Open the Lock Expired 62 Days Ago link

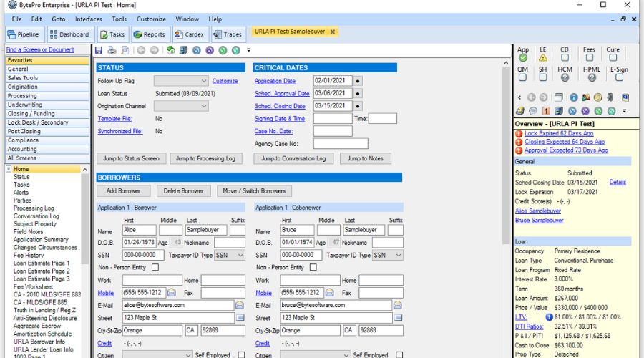pyautogui.click(x=559, y=133)
